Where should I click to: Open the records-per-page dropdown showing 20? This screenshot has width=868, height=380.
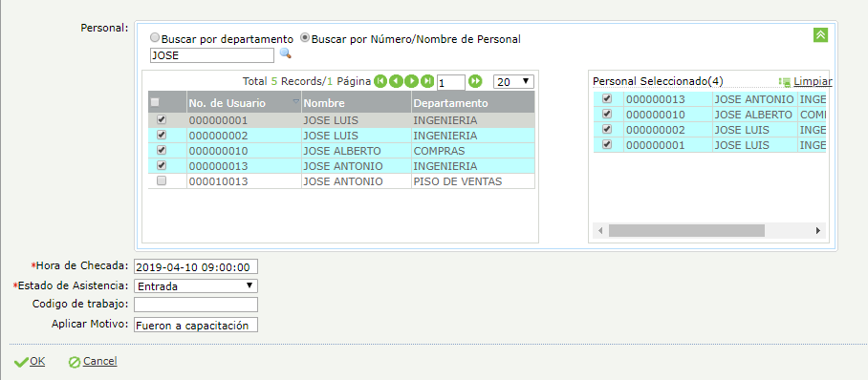pos(513,82)
